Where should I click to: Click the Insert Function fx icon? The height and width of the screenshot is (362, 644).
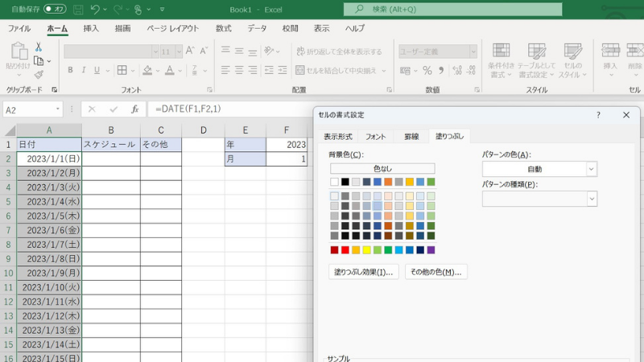click(134, 109)
